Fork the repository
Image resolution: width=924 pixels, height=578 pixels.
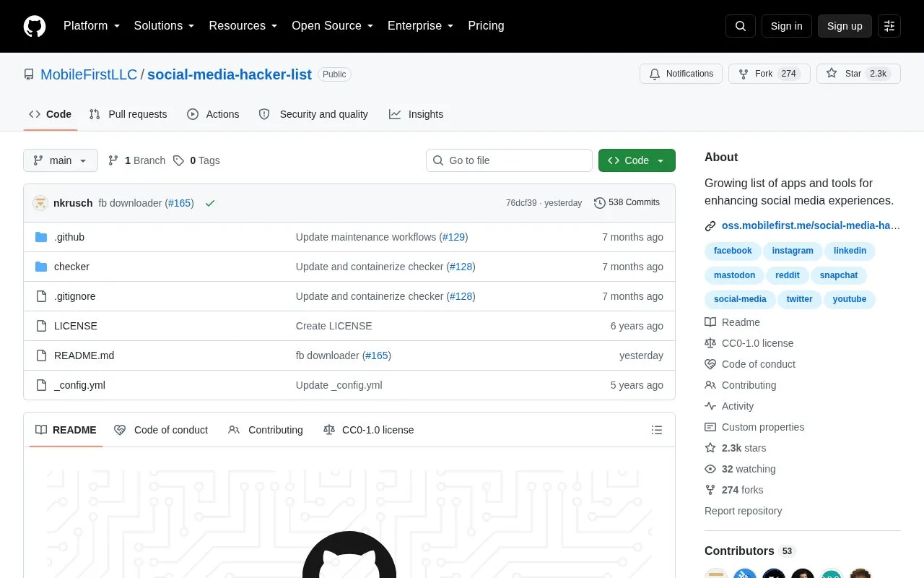pos(769,74)
